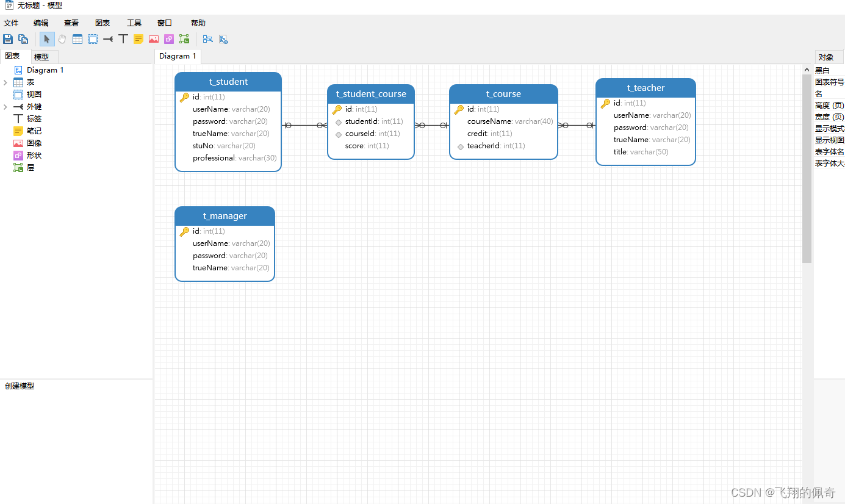
Task: Pick the green layer tool in toolbar
Action: [x=184, y=39]
